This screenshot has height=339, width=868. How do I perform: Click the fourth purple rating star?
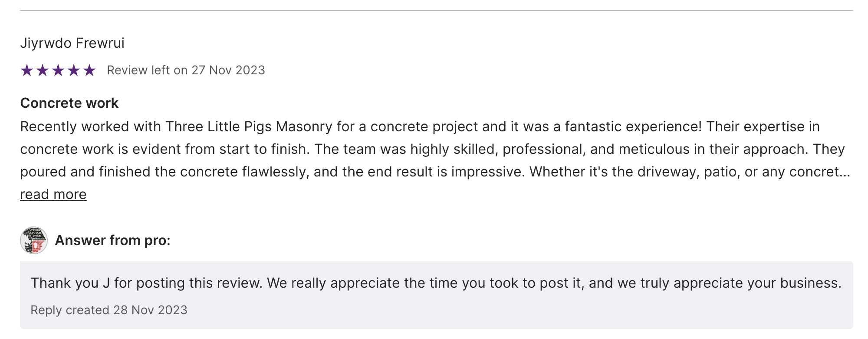point(74,70)
